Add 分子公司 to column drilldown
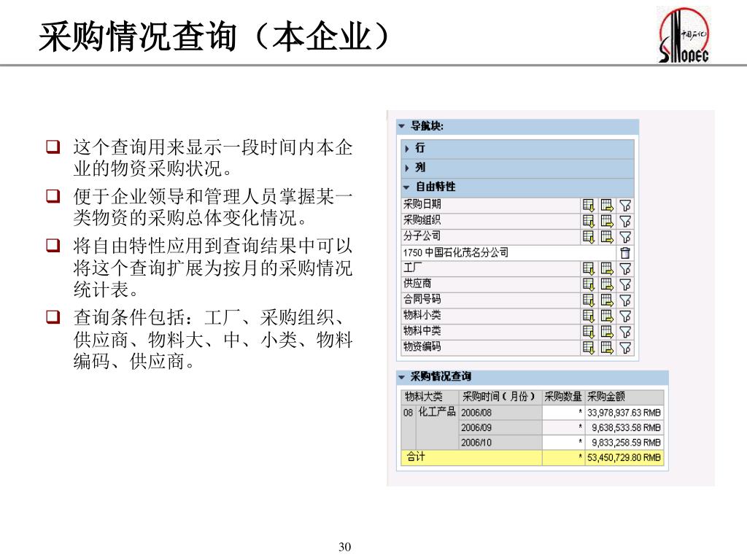Viewport: 747px width, 560px height. click(607, 237)
